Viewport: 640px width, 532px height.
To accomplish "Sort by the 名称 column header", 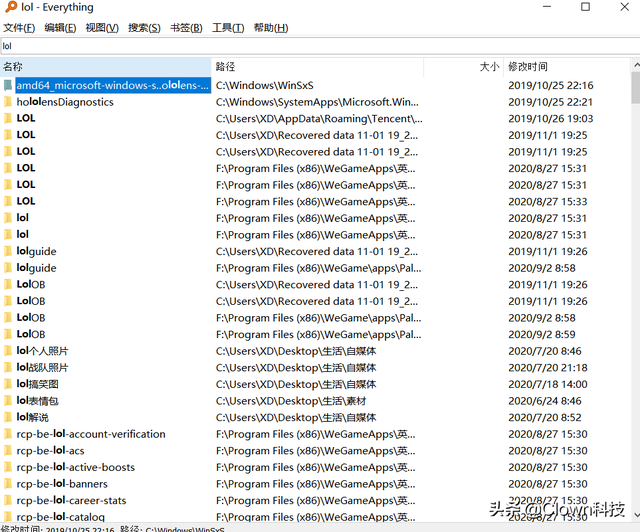I will (106, 67).
